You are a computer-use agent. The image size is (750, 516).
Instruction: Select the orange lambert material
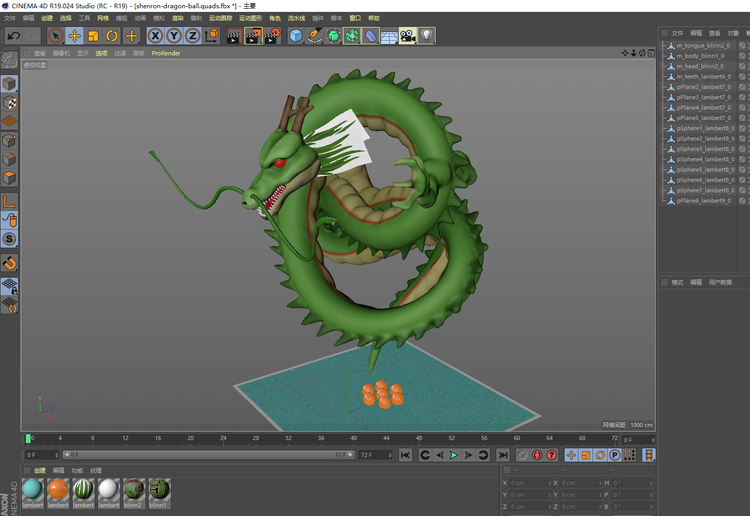pyautogui.click(x=58, y=493)
